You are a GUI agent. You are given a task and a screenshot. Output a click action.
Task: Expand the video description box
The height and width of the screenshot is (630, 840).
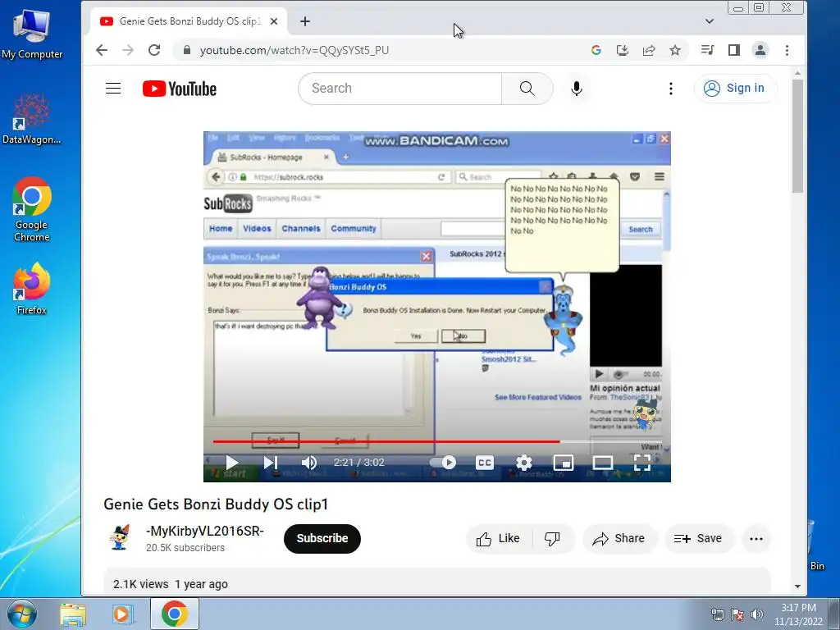[437, 582]
